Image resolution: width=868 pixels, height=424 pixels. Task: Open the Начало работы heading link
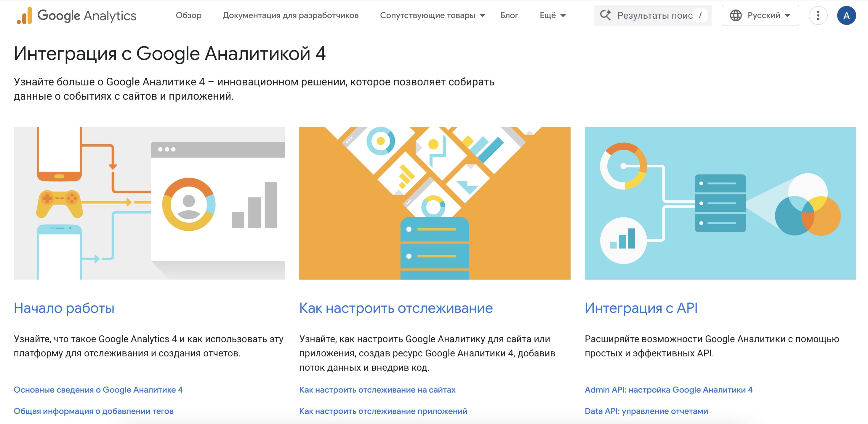[64, 308]
